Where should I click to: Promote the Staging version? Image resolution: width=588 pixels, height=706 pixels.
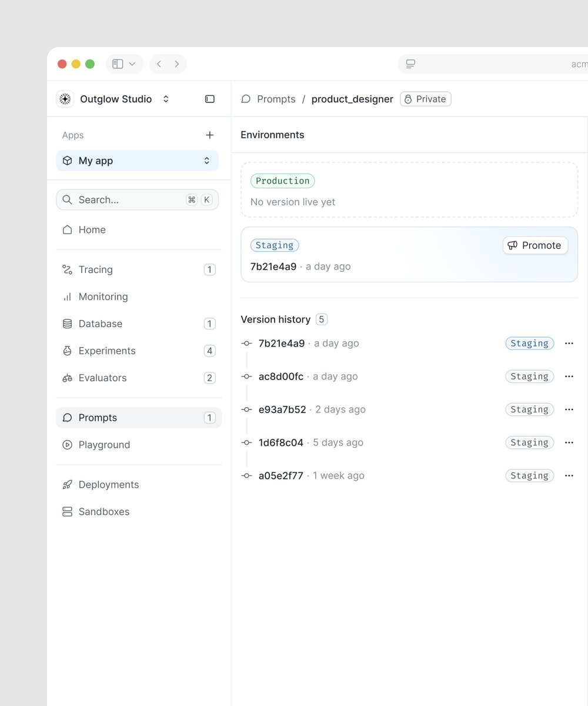[x=536, y=245]
